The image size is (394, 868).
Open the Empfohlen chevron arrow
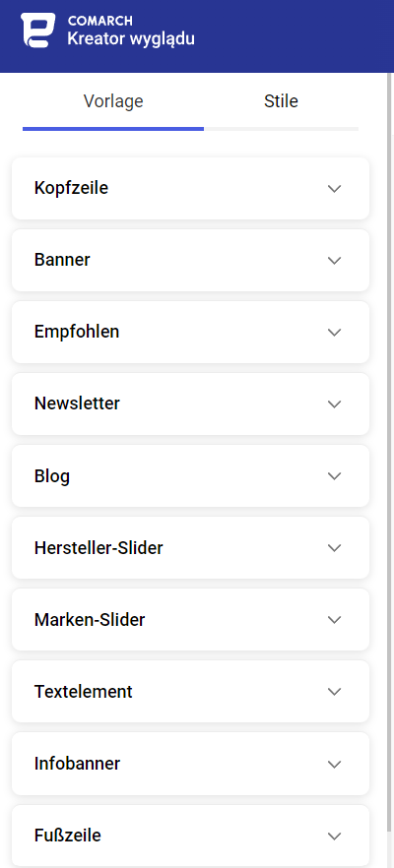334,333
